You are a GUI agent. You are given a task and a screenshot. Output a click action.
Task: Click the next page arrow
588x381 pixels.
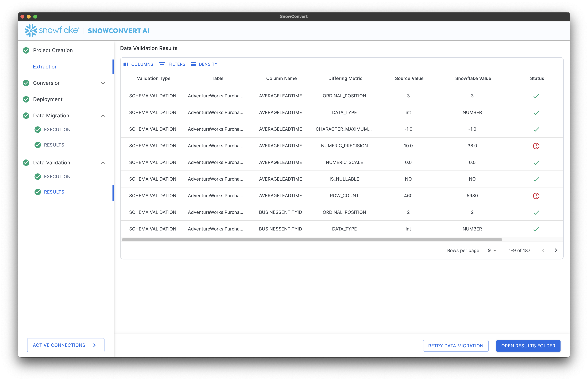(556, 250)
